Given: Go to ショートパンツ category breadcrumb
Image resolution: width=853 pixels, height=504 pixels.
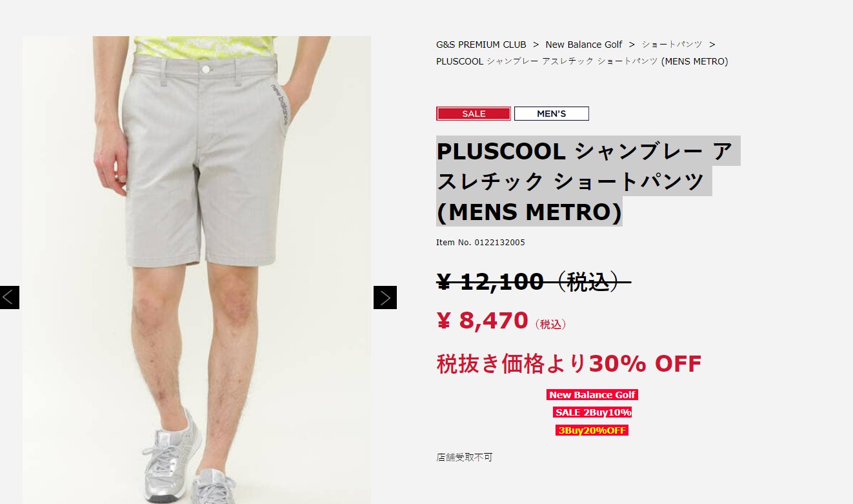Looking at the screenshot, I should click(x=672, y=45).
